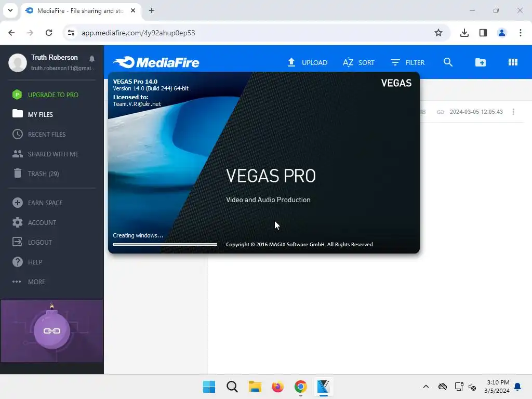Screen dimensions: 532x399
Task: Open Recent Files
Action: (39, 135)
